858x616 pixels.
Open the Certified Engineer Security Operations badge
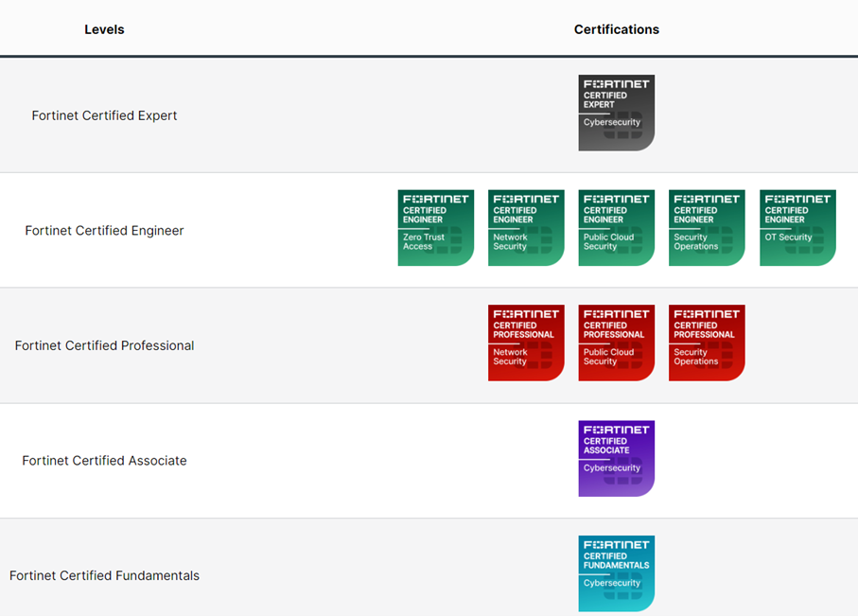(x=707, y=228)
